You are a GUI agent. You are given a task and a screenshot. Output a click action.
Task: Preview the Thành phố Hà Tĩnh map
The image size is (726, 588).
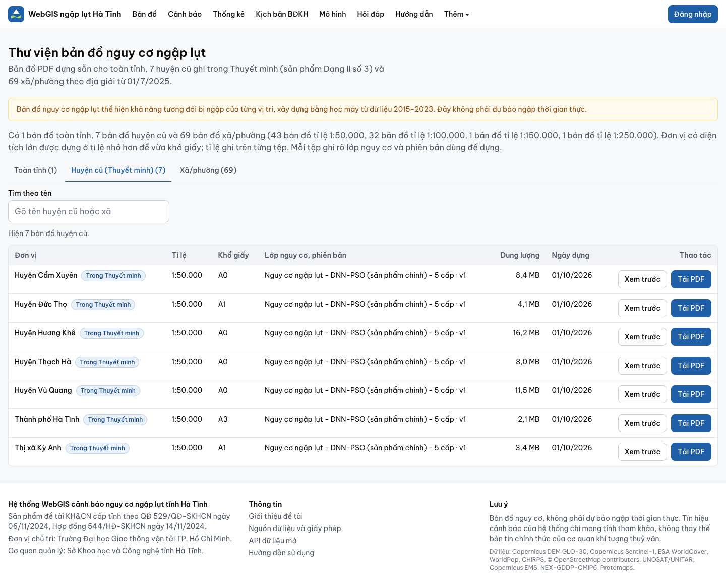tap(642, 423)
